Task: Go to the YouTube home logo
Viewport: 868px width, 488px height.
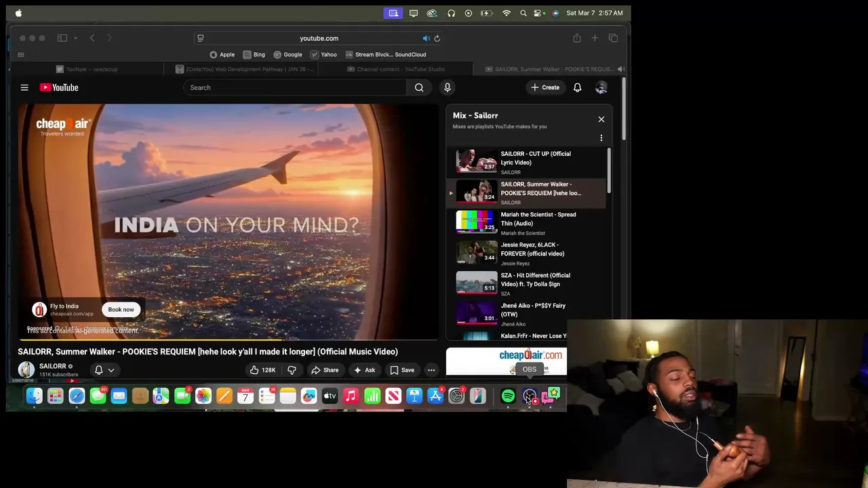Action: [x=59, y=87]
